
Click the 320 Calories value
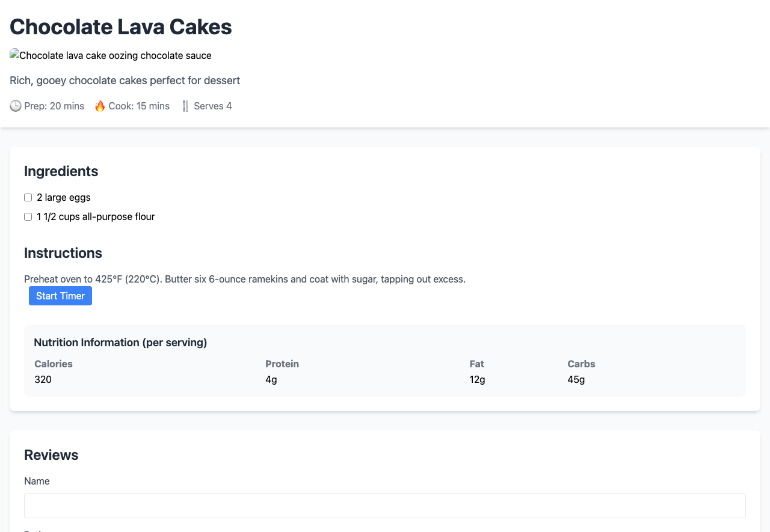pos(43,380)
